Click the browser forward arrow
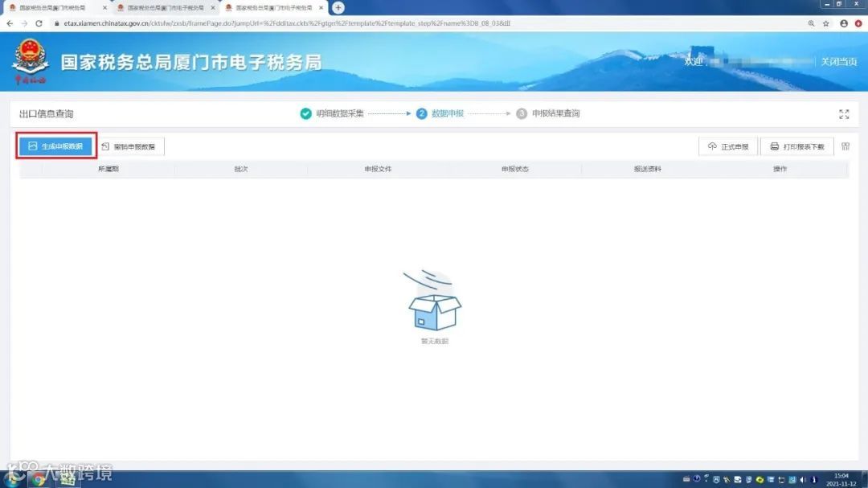The image size is (868, 488). (24, 23)
